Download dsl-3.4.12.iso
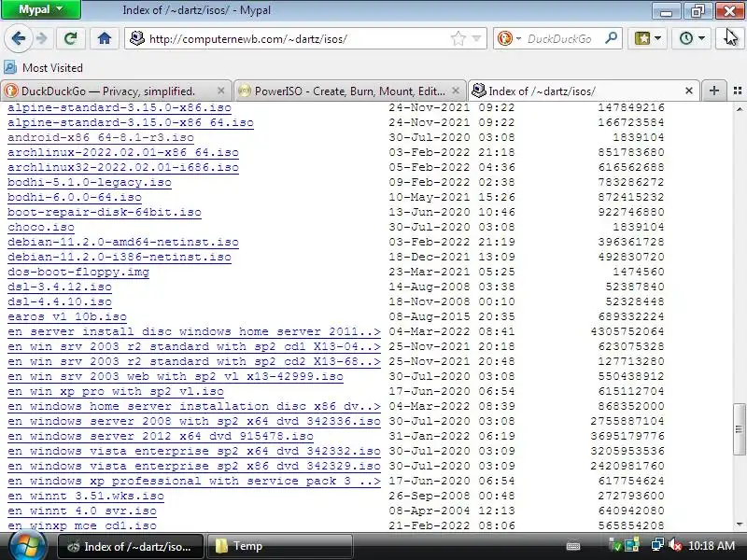The height and width of the screenshot is (560, 747). click(x=60, y=287)
